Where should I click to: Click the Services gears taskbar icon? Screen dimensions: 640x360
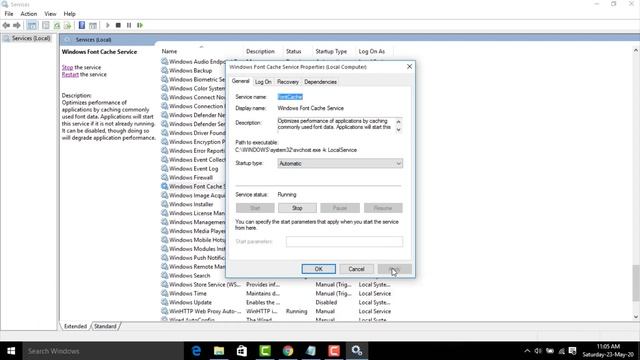tap(357, 351)
